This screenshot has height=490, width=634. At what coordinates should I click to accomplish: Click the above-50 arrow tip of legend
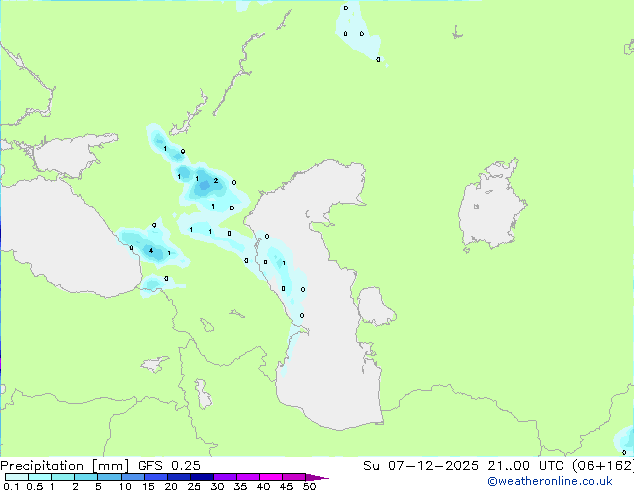[317, 477]
